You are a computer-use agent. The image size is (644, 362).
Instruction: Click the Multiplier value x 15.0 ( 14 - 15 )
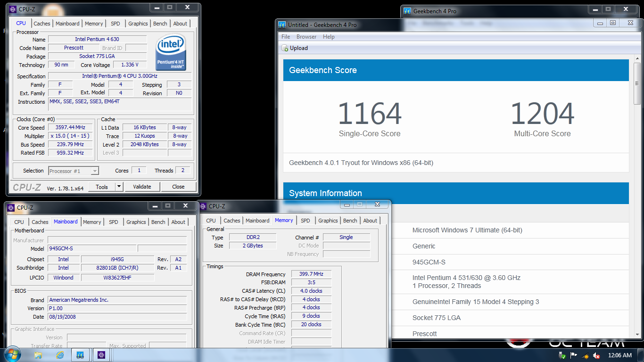pos(70,136)
